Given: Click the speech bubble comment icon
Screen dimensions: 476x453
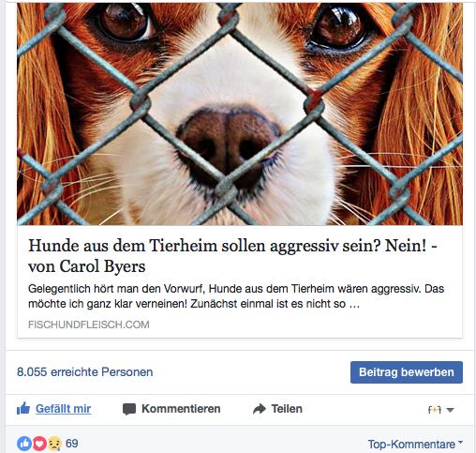Looking at the screenshot, I should click(x=129, y=409).
